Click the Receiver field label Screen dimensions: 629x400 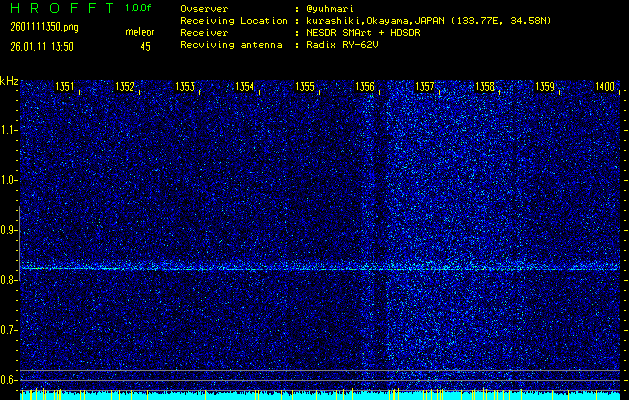tap(204, 33)
